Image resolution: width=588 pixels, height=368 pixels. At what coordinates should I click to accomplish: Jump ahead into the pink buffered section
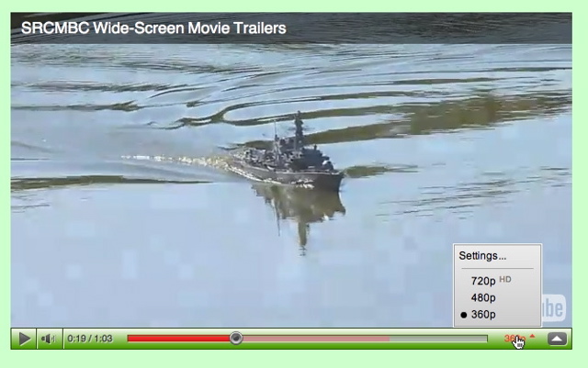pos(316,339)
